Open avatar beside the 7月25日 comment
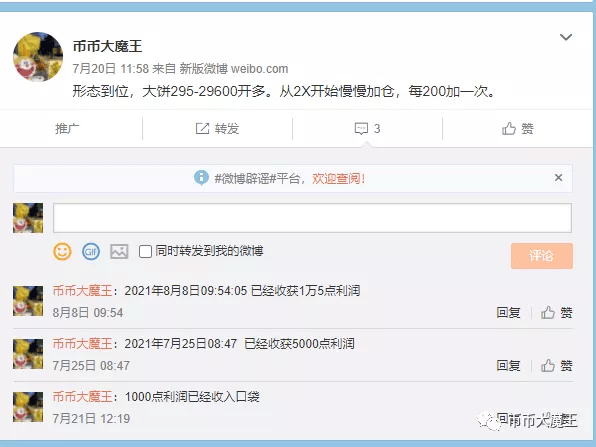The width and height of the screenshot is (596, 447). (28, 354)
